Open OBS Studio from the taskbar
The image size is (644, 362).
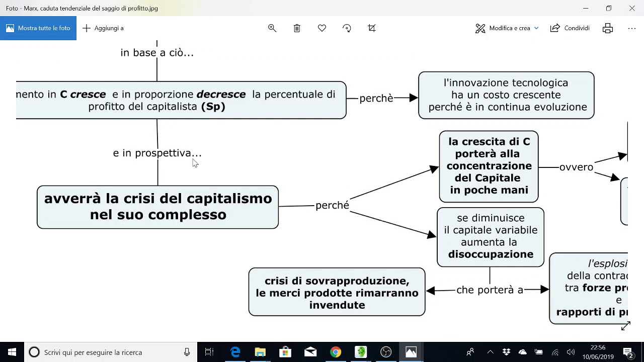386,352
